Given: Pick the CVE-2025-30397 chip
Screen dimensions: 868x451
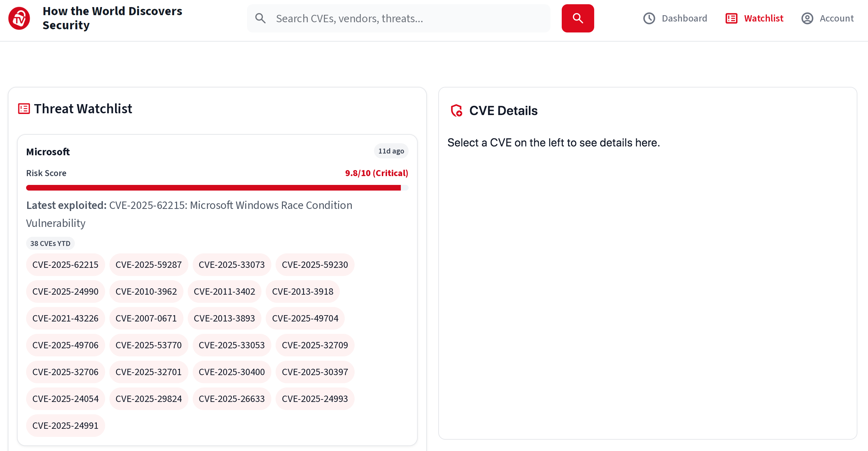Looking at the screenshot, I should (315, 372).
